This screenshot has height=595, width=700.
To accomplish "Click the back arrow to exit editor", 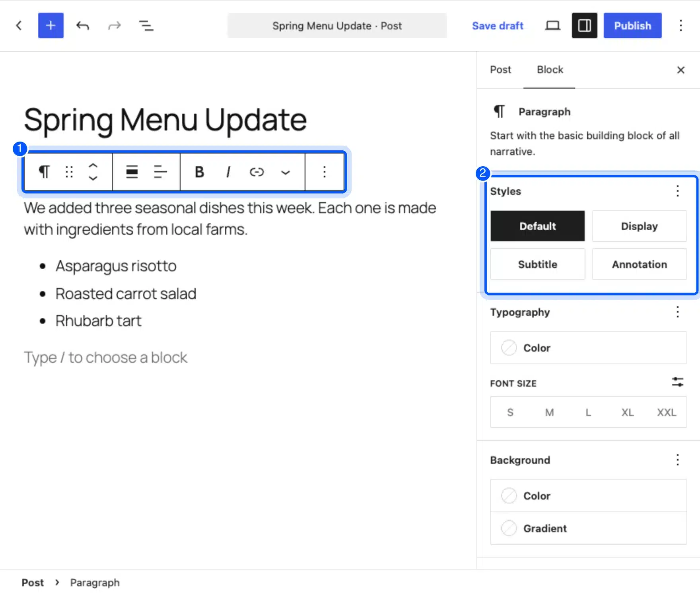I will coord(19,26).
